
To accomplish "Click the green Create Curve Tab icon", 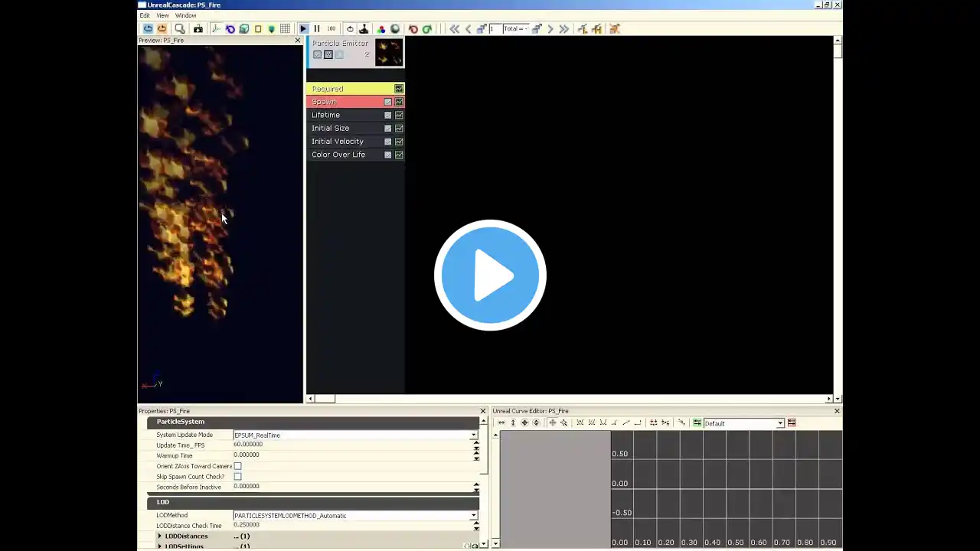I will pos(697,423).
